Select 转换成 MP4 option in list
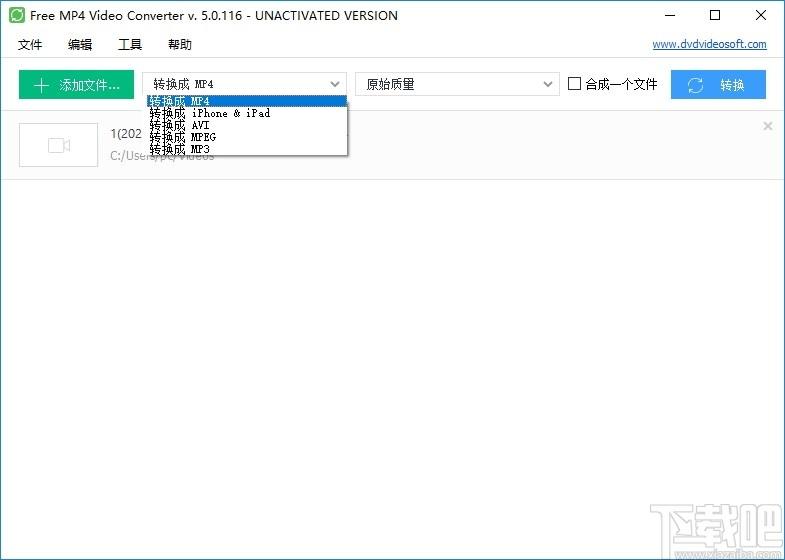785x560 pixels. click(247, 101)
